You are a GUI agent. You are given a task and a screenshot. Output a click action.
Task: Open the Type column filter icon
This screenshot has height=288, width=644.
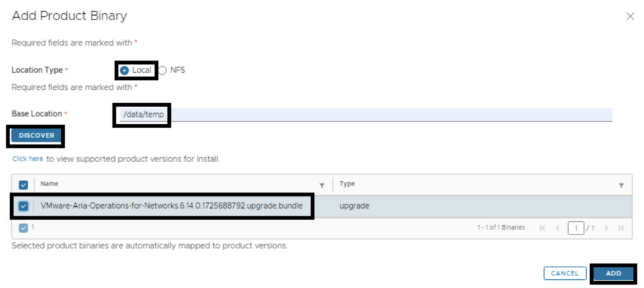621,185
